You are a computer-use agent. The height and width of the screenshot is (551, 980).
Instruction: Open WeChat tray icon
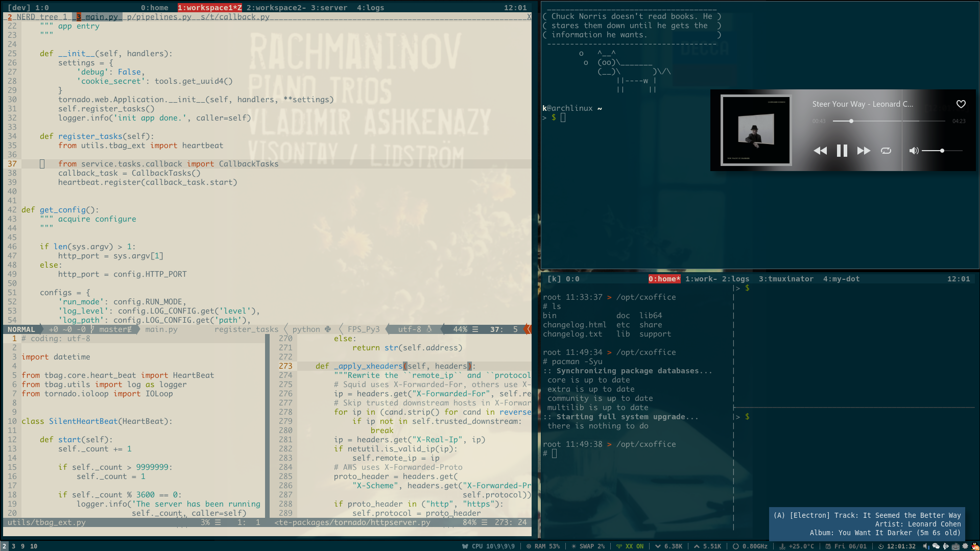coord(936,546)
